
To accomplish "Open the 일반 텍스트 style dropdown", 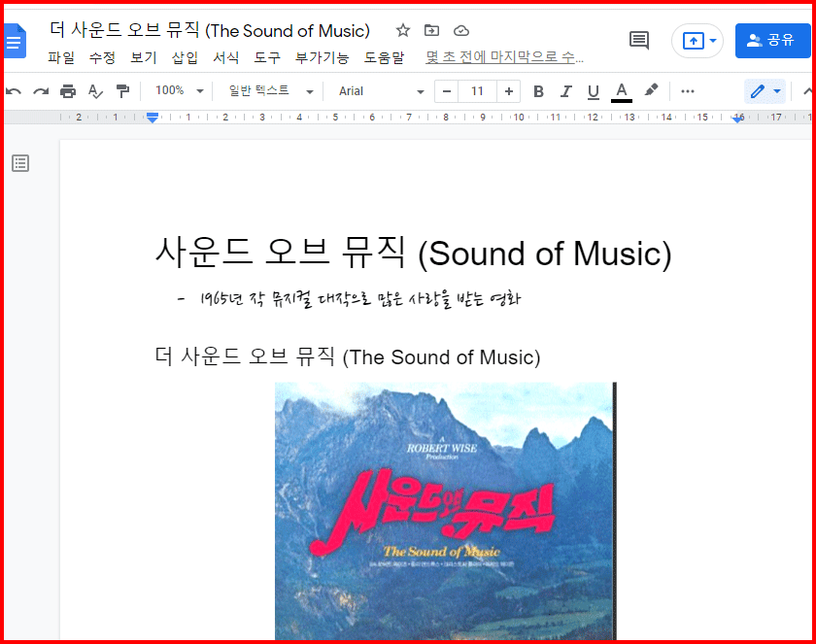I will [271, 91].
